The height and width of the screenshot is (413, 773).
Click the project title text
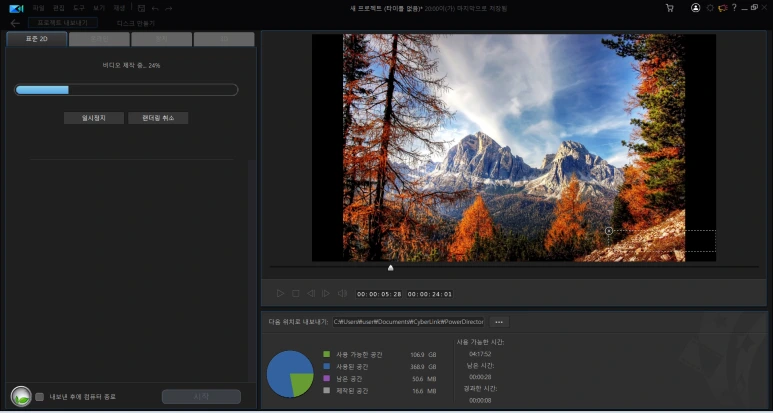tap(428, 8)
